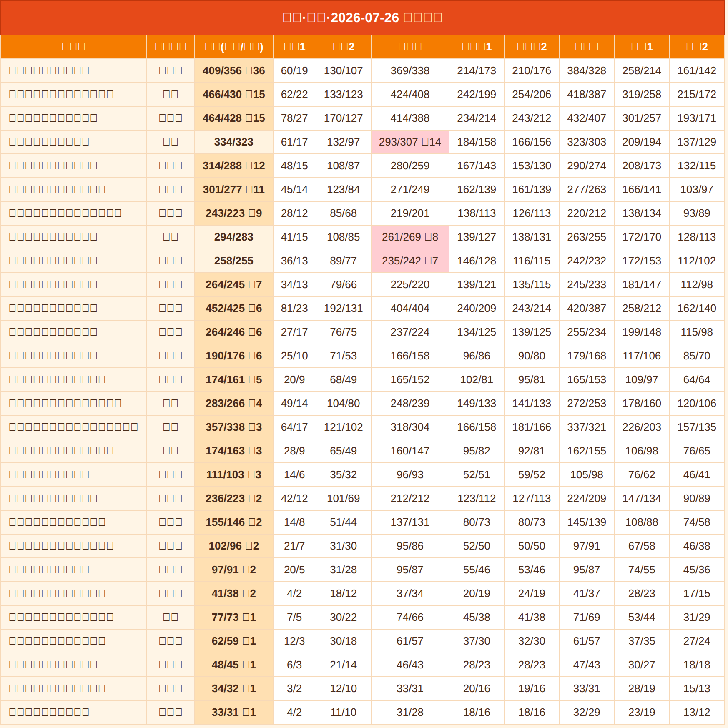Select the total cell 464/428 15

(x=234, y=118)
